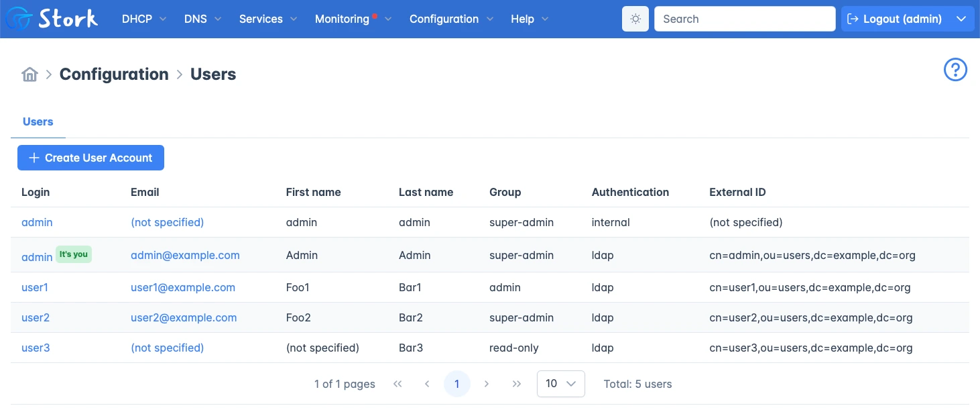The width and height of the screenshot is (980, 412).
Task: Go to previous page arrow
Action: [x=427, y=384]
